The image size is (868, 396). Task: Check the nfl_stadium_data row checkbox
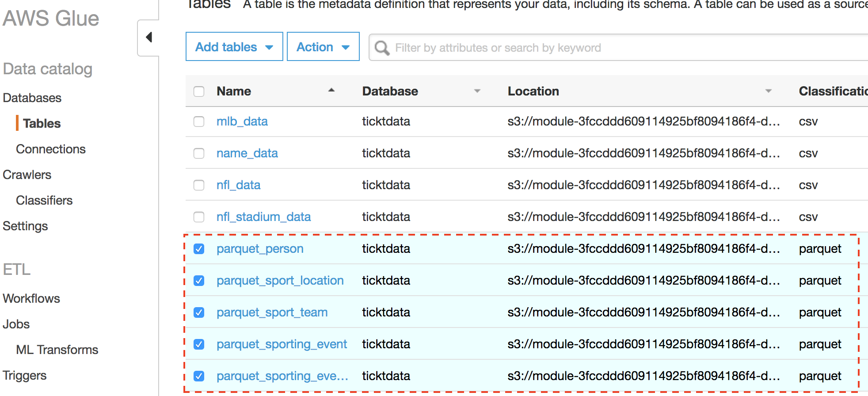199,217
